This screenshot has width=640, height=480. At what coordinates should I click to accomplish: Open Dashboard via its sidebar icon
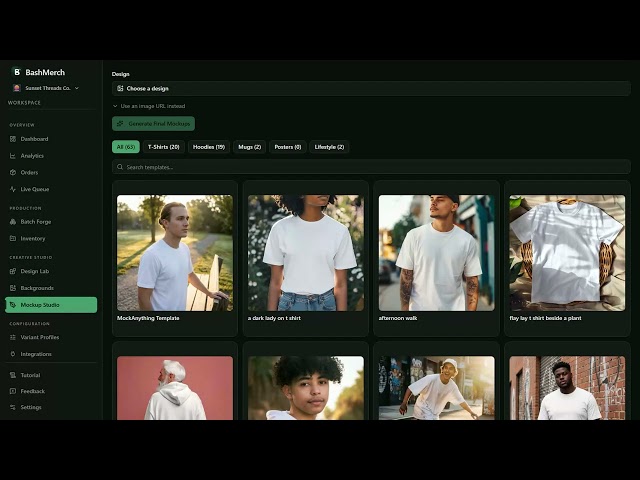pyautogui.click(x=13, y=139)
